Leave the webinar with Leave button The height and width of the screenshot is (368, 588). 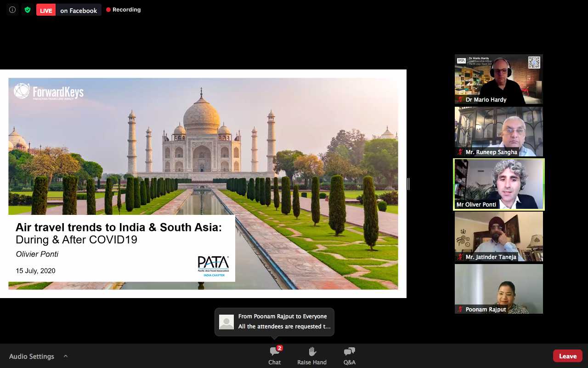pyautogui.click(x=567, y=356)
